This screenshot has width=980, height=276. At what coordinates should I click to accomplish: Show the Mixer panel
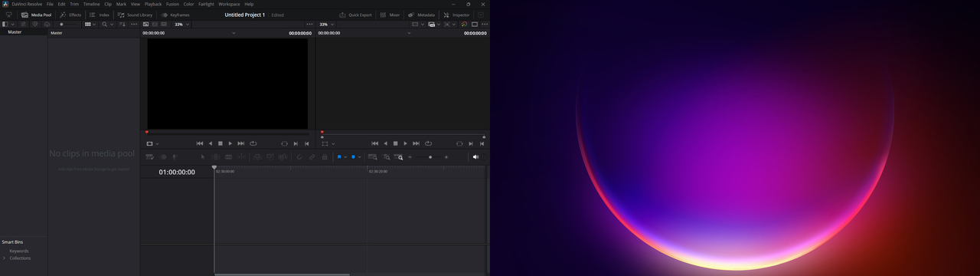390,15
